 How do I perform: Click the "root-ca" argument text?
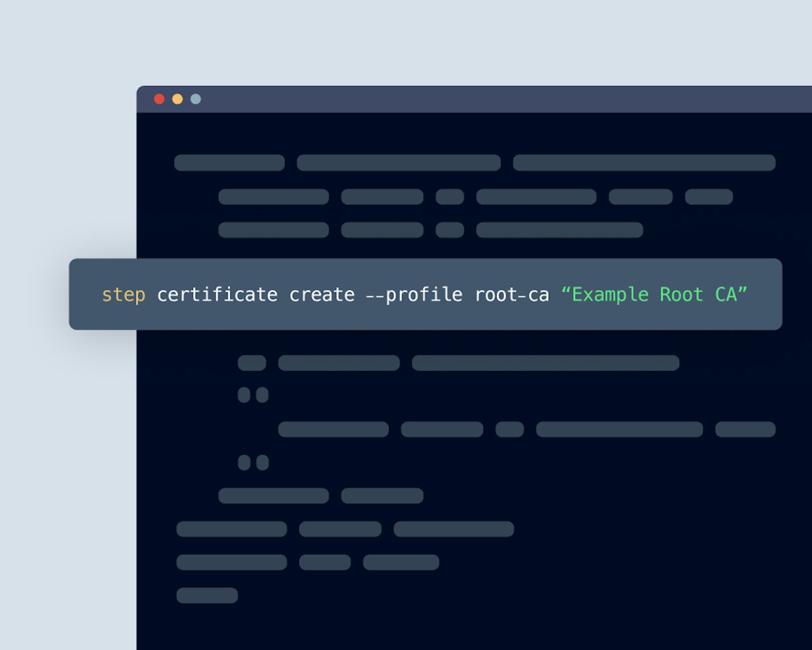512,295
